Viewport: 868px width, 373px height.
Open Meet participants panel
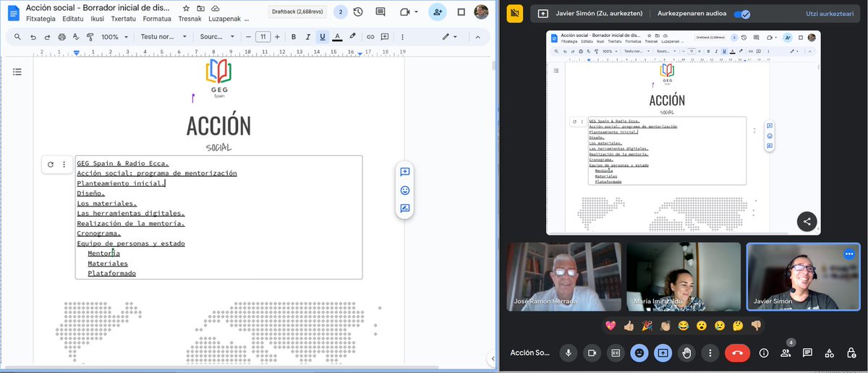(786, 353)
